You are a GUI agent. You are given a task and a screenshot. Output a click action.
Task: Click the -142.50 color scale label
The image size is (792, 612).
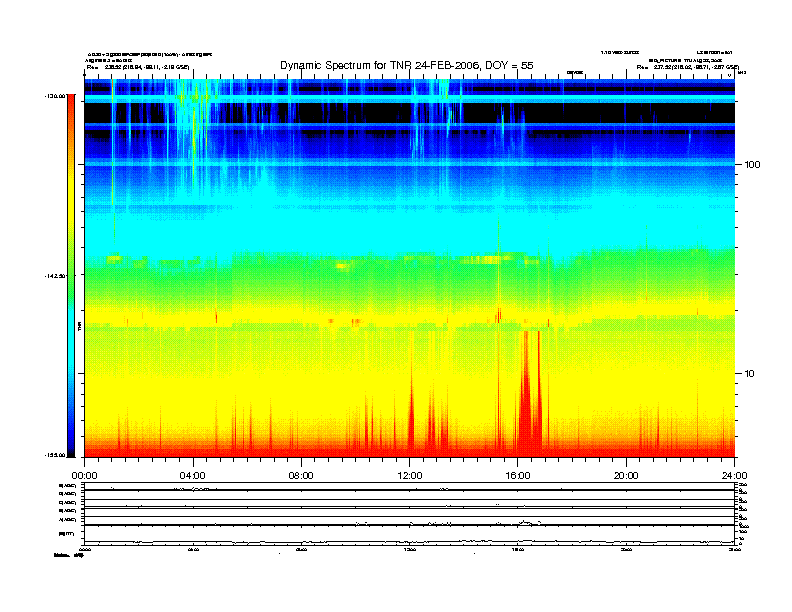(55, 276)
